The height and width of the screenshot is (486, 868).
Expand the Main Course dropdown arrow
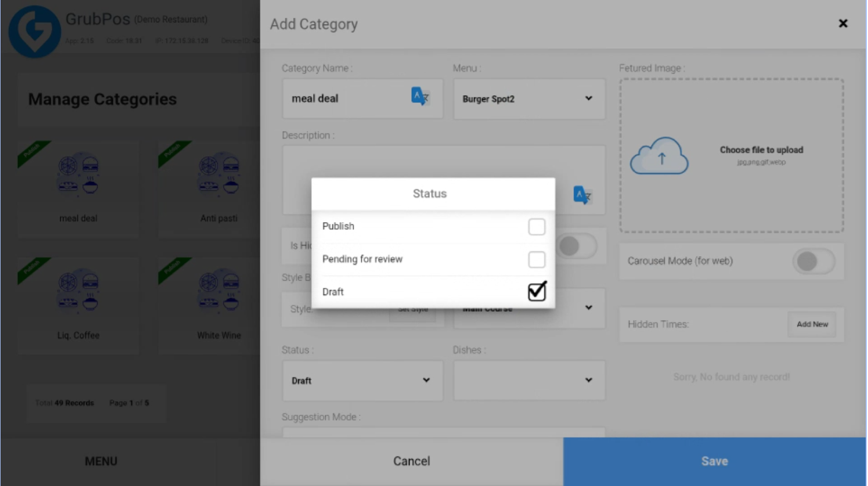click(x=588, y=308)
